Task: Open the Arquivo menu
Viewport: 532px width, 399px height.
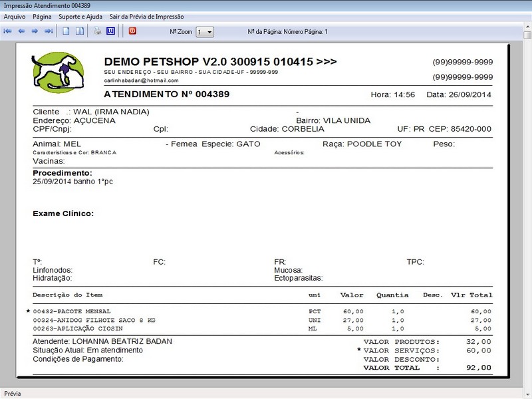Action: coord(15,17)
